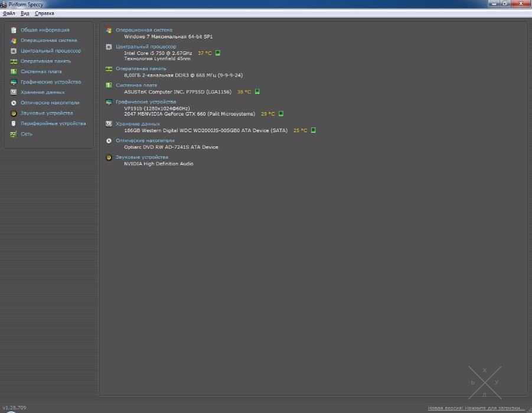532x413 pixels.
Task: Open Графические устройства heading in summary
Action: [x=146, y=101]
